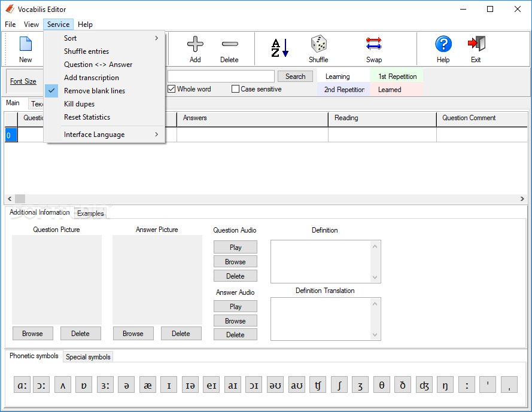The width and height of the screenshot is (532, 412).
Task: Select Kill dupes menu item
Action: (x=105, y=104)
